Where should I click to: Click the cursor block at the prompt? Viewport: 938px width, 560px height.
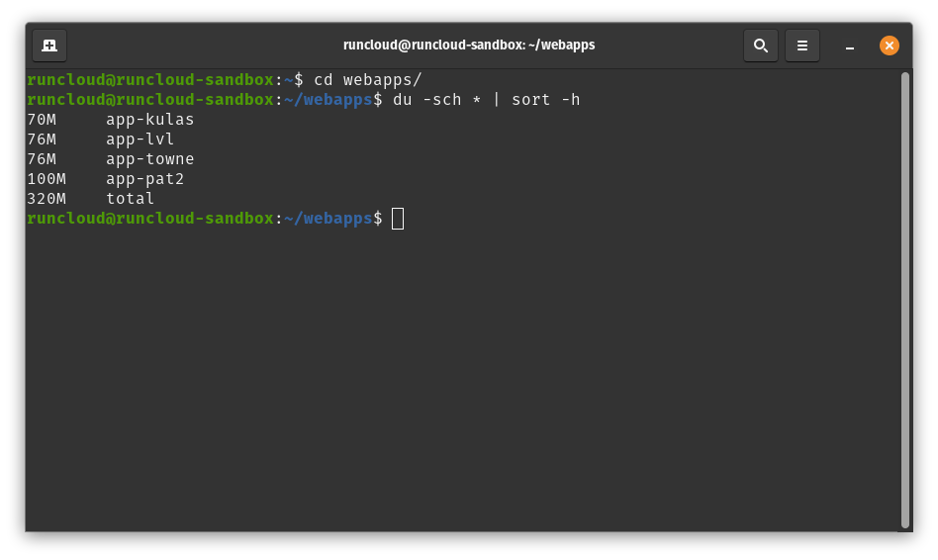[398, 219]
